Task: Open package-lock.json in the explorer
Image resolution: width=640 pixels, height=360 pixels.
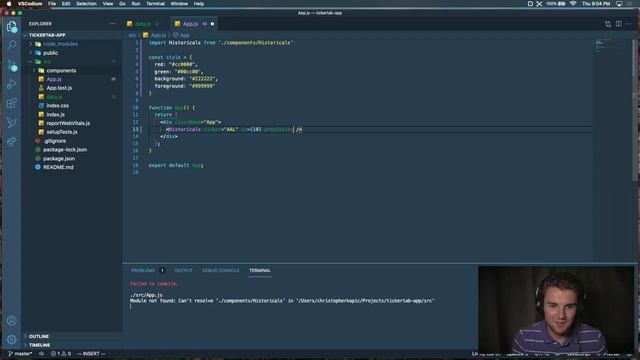Action: click(x=64, y=150)
